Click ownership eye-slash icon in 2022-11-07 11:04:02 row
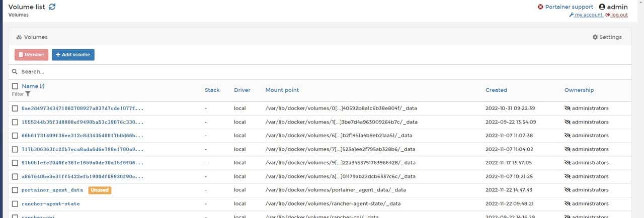Screen dimensions: 644x218 click(x=568, y=149)
